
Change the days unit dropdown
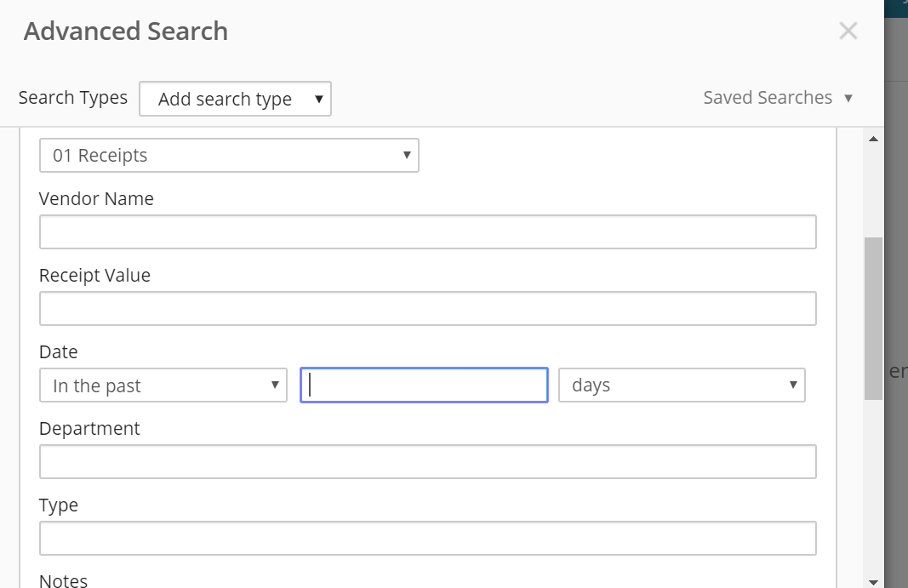tap(681, 385)
